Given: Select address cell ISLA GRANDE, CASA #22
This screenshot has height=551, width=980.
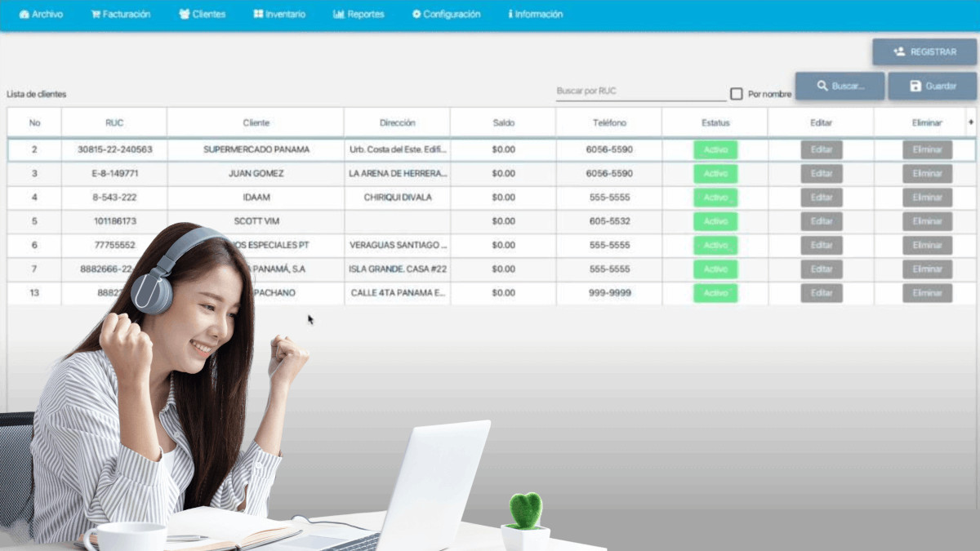Looking at the screenshot, I should [x=397, y=269].
